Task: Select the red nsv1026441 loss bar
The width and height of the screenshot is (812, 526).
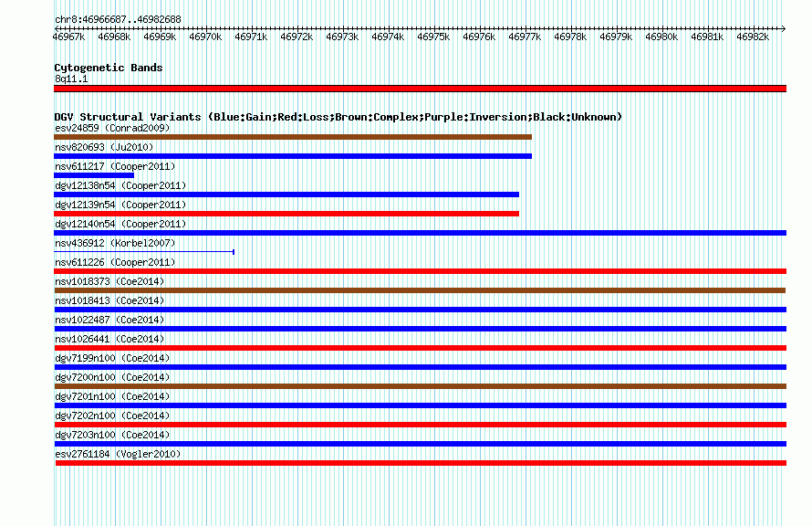Action: 420,348
